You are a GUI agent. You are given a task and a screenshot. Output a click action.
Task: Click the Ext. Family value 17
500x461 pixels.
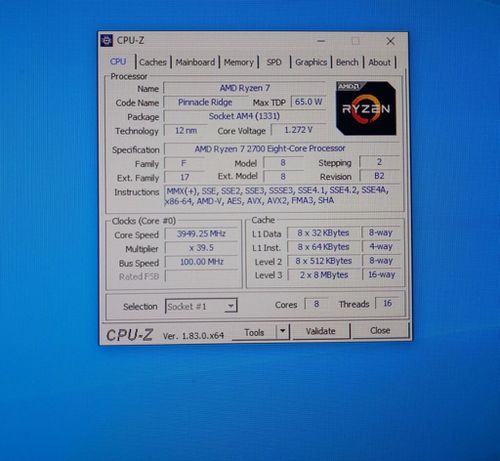(184, 177)
